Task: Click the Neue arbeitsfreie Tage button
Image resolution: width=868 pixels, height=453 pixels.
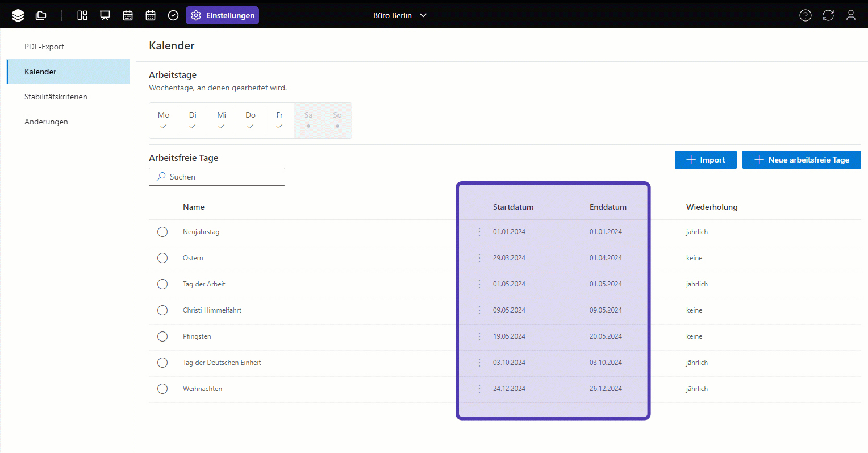Action: pos(802,160)
